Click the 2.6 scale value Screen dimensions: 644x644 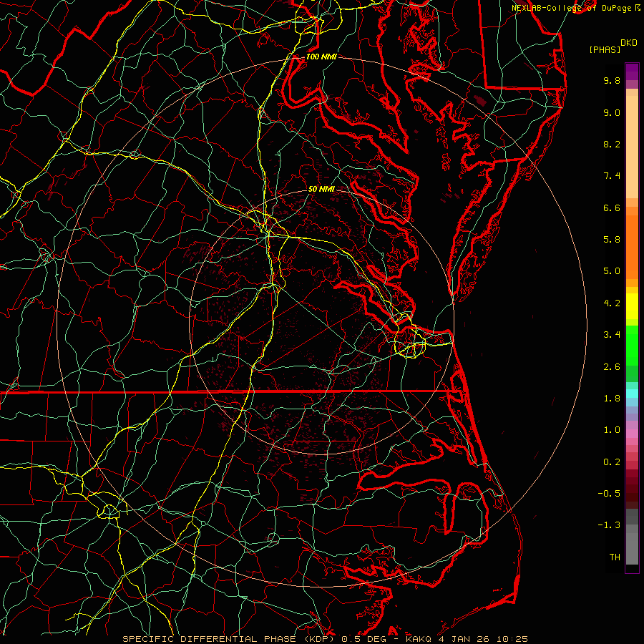[x=612, y=367]
